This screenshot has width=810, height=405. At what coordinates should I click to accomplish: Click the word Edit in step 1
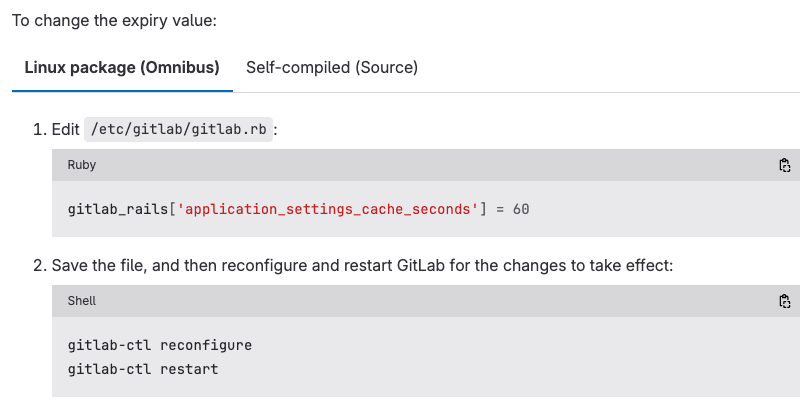(x=66, y=130)
